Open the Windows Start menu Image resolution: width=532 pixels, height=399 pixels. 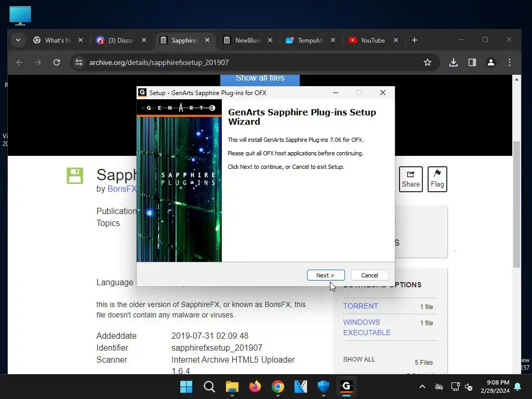tap(186, 387)
